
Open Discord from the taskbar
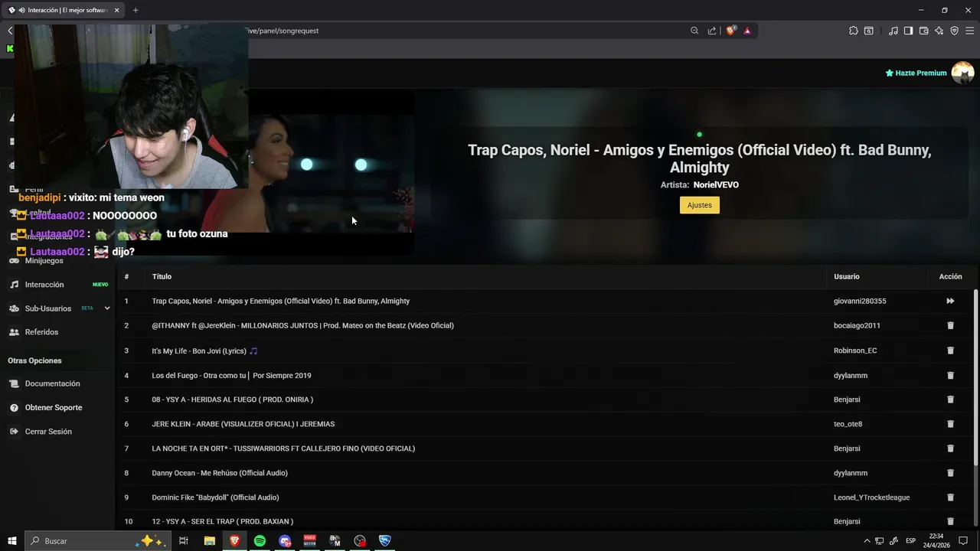[x=285, y=541]
